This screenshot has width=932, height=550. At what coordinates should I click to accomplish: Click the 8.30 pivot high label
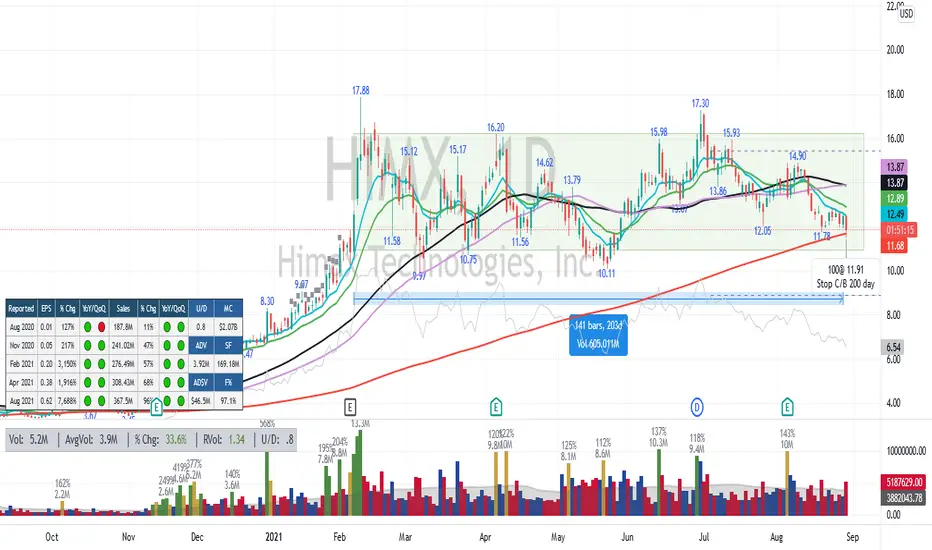267,301
